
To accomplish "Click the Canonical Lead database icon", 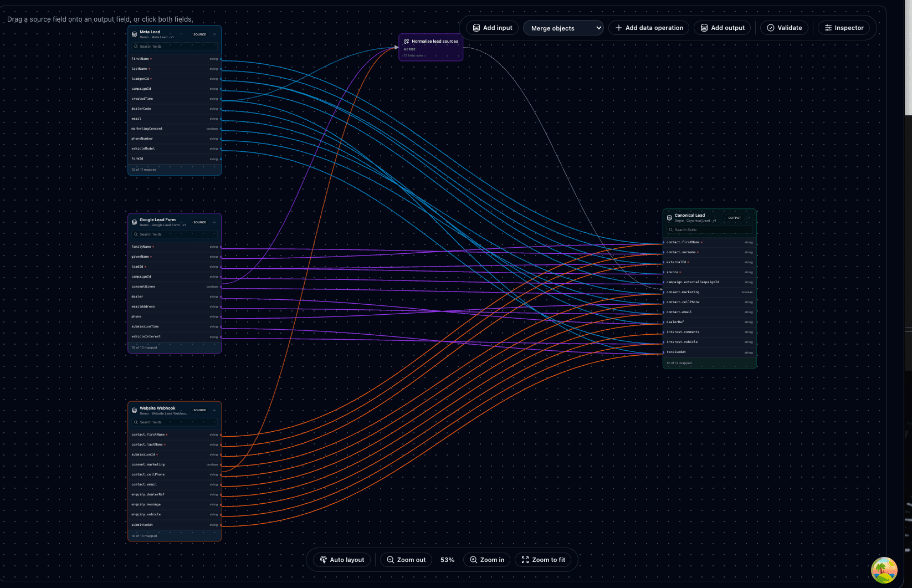I will (669, 218).
